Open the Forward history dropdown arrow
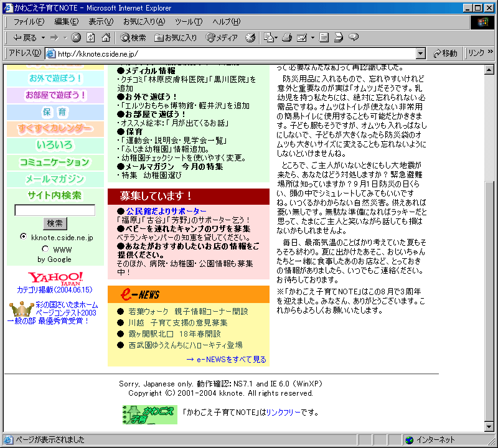This screenshot has height=448, width=498. click(x=65, y=38)
